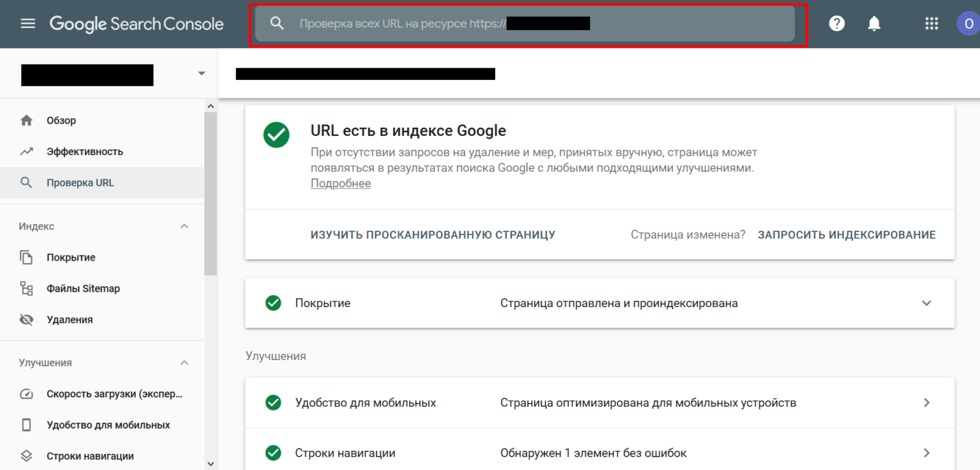
Task: Open the Google apps grid
Action: (932, 24)
